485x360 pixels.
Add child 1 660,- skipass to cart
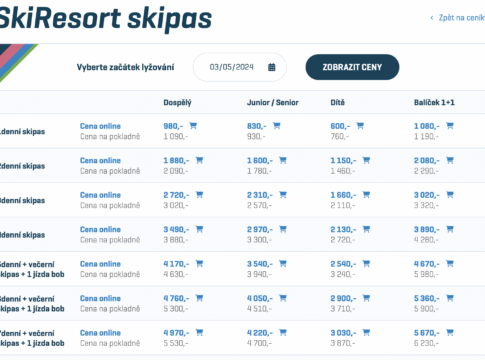point(366,195)
